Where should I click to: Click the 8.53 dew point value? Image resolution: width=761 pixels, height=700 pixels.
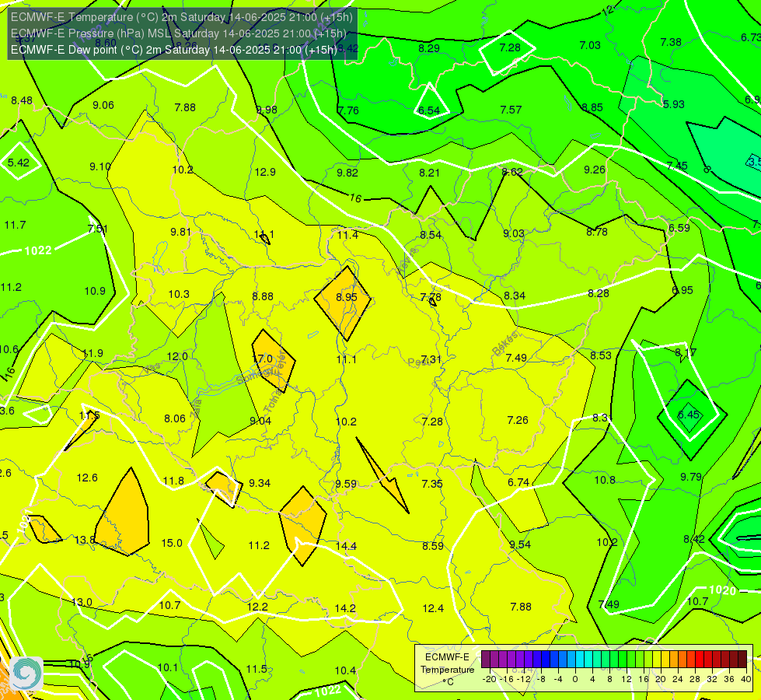coord(601,355)
